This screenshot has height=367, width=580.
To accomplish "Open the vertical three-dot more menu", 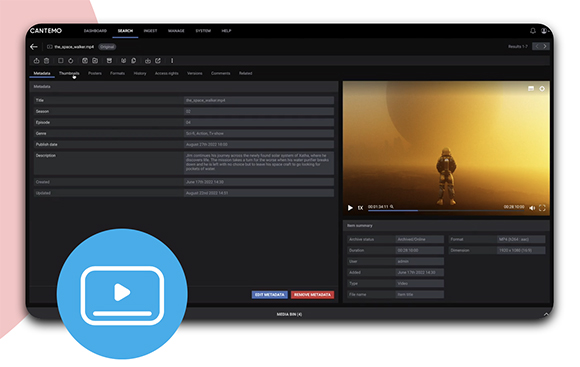I will (x=172, y=61).
